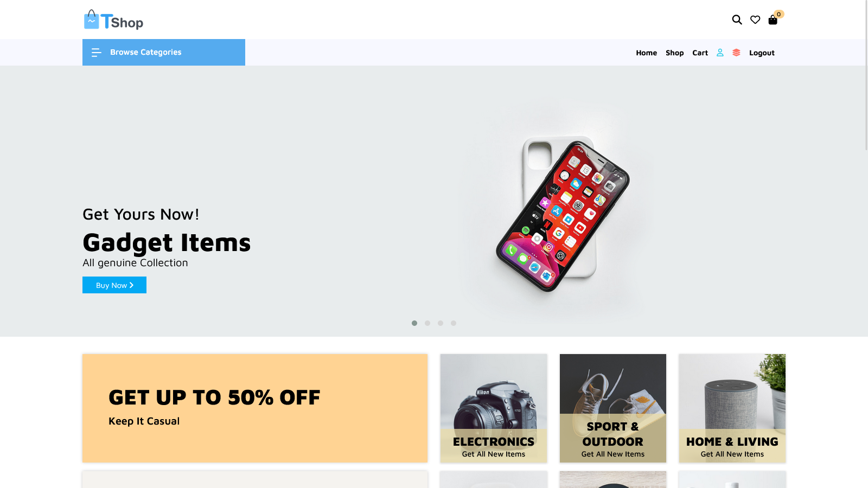This screenshot has width=868, height=488.
Task: Click the cart count badge
Action: (x=779, y=14)
